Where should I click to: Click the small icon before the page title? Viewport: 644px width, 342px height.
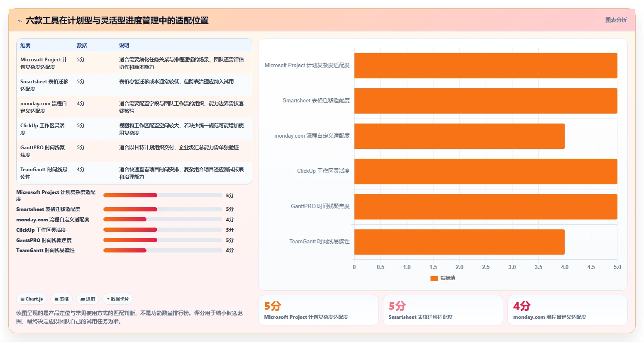point(20,21)
